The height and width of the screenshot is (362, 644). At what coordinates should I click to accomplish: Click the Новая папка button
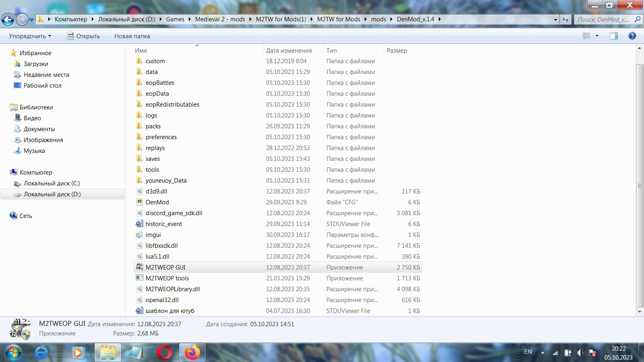click(132, 36)
